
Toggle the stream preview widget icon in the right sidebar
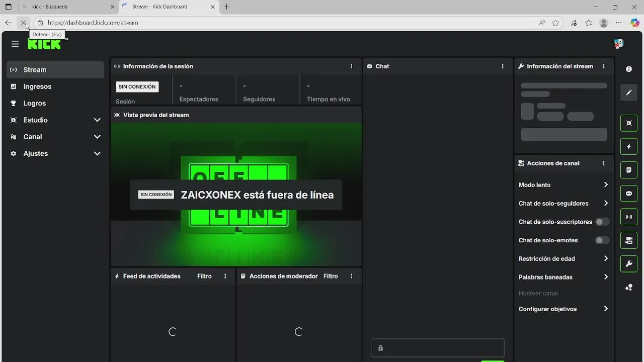point(629,123)
